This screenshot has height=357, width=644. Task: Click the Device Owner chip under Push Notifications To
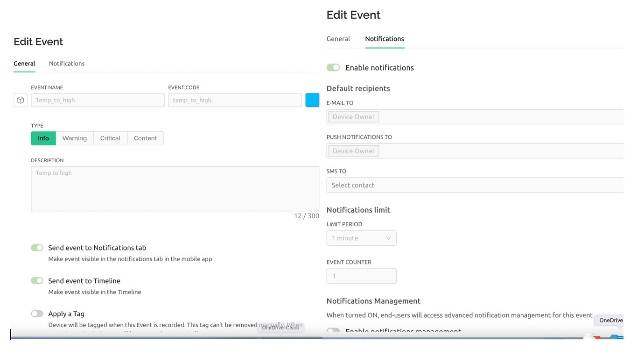[354, 151]
